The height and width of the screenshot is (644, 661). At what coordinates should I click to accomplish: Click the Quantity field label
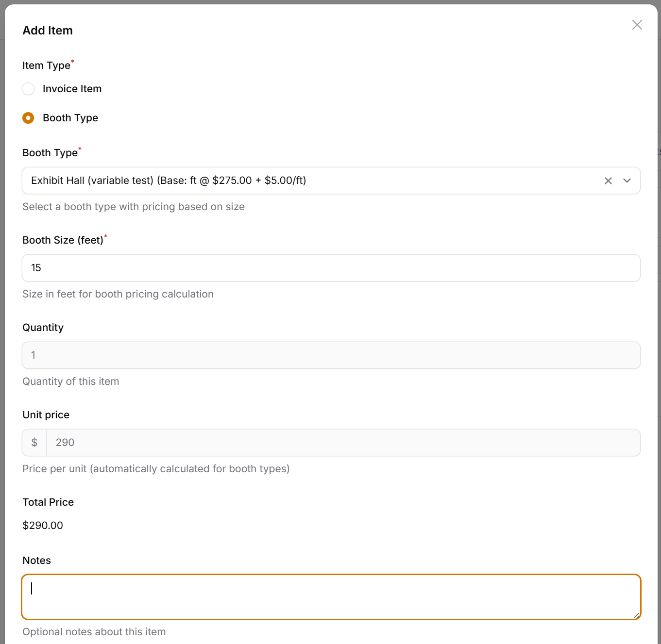(x=43, y=328)
